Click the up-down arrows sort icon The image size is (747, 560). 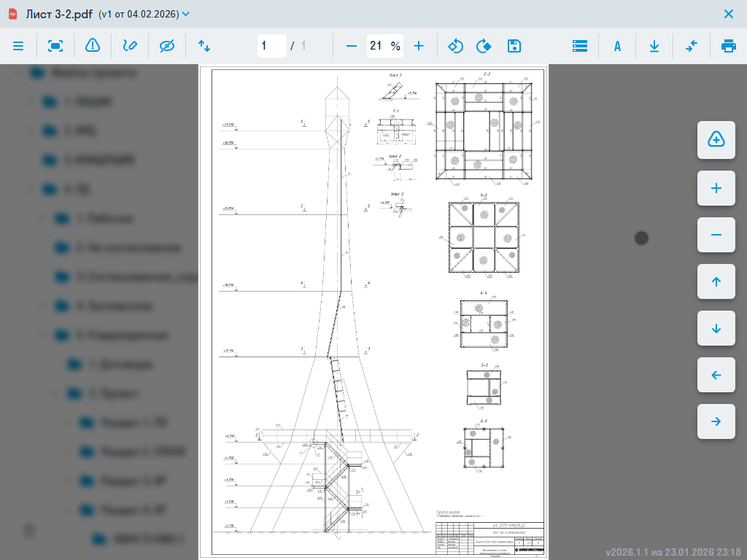(204, 46)
